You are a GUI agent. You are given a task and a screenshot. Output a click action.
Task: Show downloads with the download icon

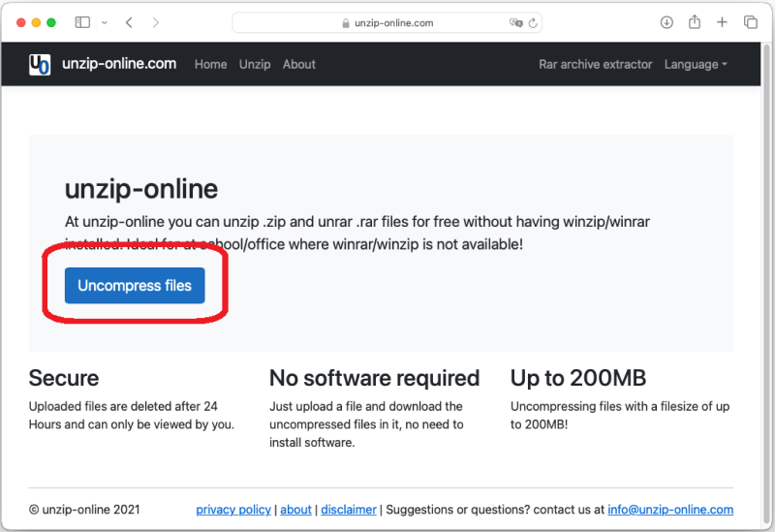click(666, 22)
